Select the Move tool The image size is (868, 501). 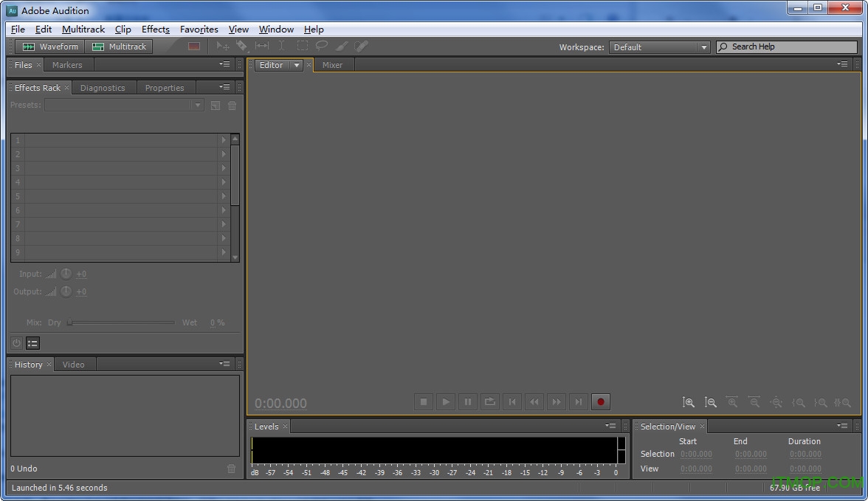point(223,46)
